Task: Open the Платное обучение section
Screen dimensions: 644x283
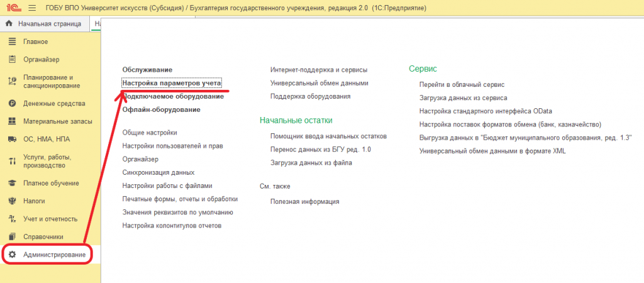Action: pyautogui.click(x=52, y=183)
